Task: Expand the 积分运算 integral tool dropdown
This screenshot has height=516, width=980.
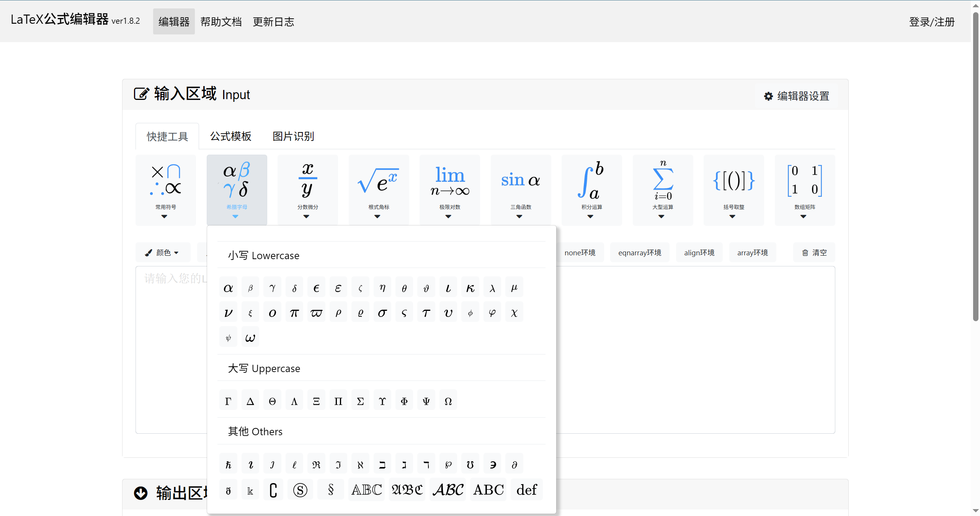Action: click(592, 190)
